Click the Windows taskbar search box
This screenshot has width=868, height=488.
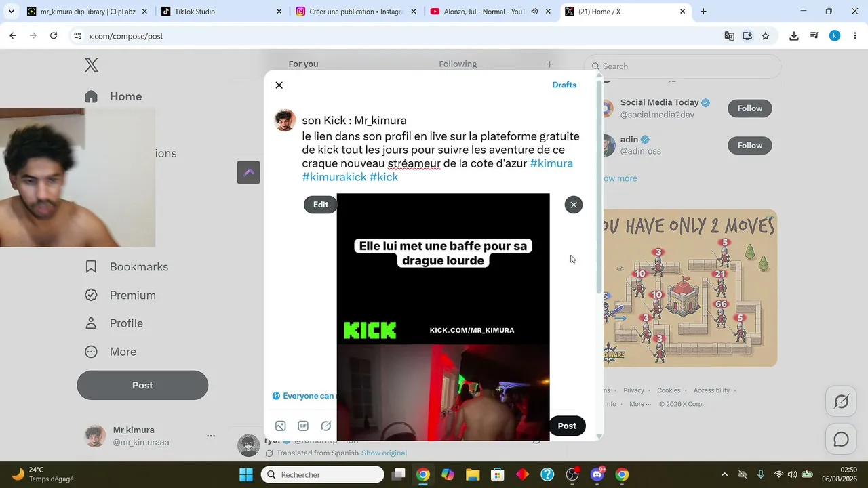point(323,474)
